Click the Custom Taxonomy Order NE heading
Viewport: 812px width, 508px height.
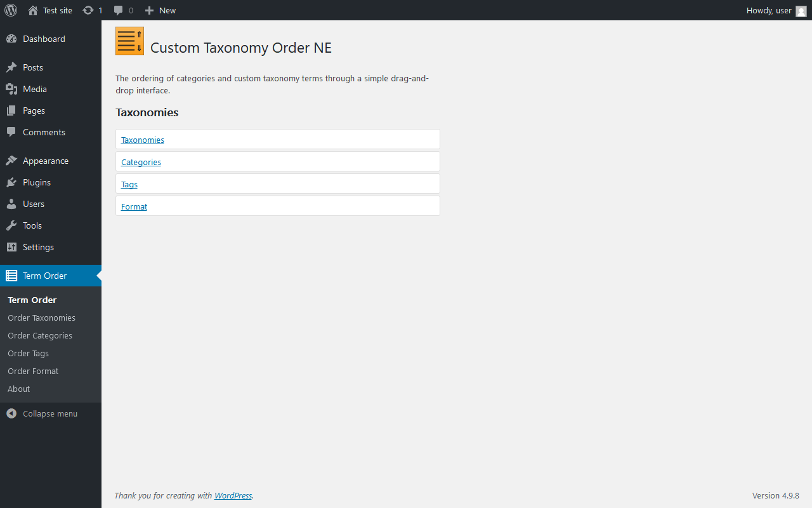tap(241, 48)
